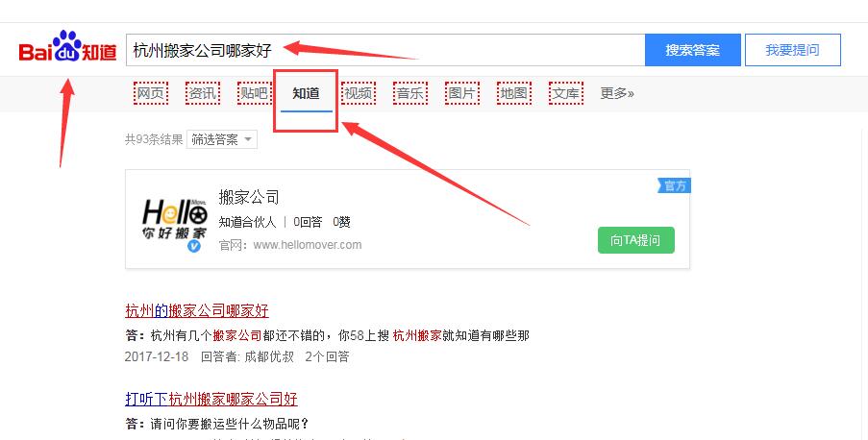The width and height of the screenshot is (868, 440).
Task: Open the 筛选答案 dropdown
Action: coord(222,140)
